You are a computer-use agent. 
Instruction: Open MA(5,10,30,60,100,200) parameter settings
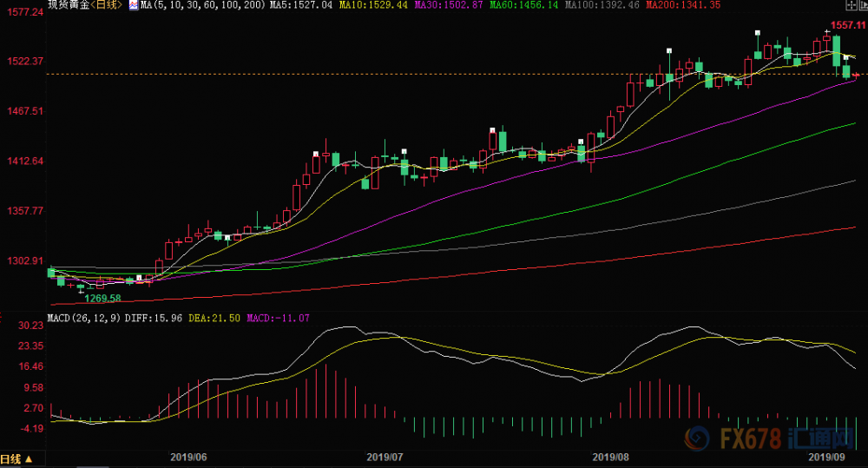tap(203, 5)
